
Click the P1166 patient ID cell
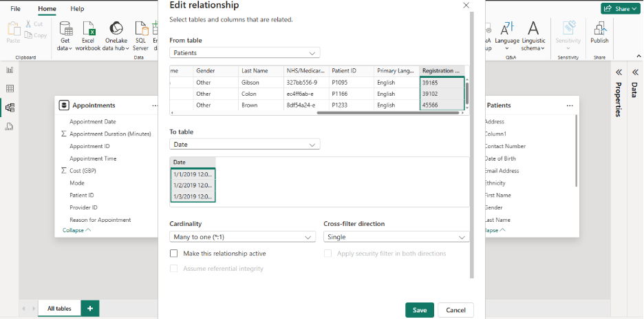(351, 94)
